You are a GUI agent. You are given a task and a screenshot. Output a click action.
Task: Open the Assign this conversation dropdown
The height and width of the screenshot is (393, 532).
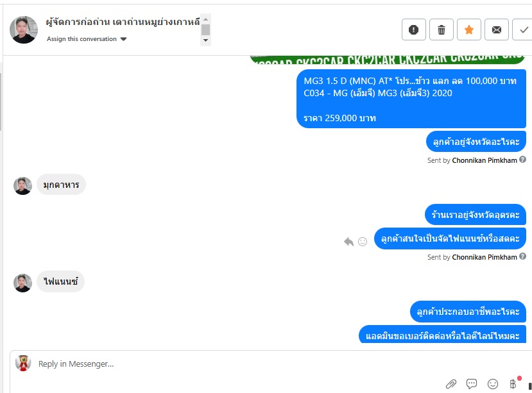[x=87, y=39]
